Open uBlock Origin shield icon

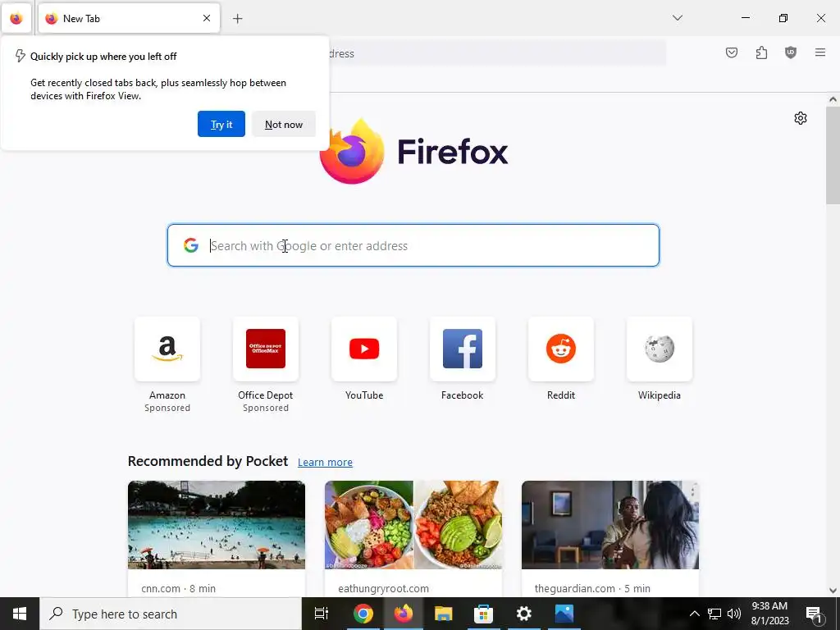[790, 52]
